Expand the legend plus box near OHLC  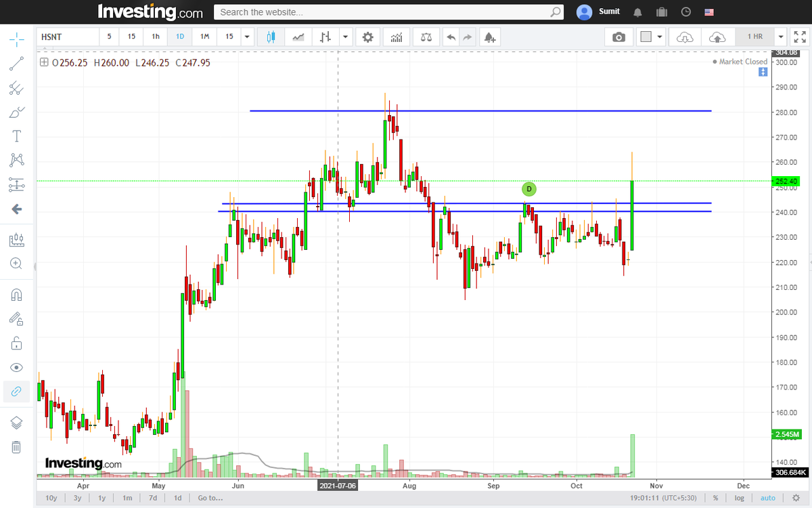44,62
